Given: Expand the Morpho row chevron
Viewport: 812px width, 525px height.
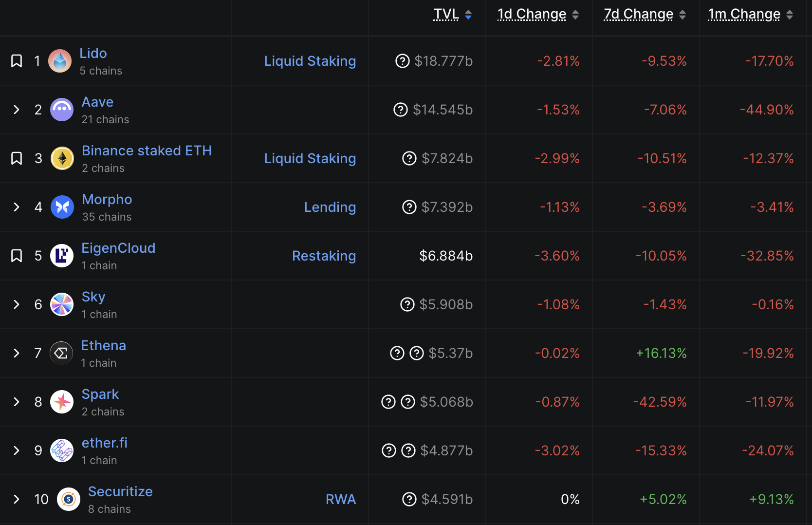Looking at the screenshot, I should (x=17, y=207).
